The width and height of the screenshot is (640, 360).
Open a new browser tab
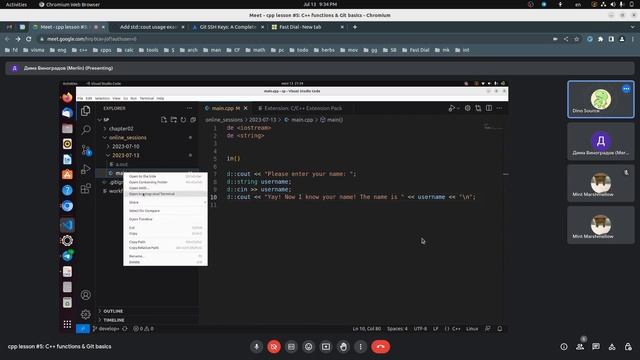click(355, 27)
